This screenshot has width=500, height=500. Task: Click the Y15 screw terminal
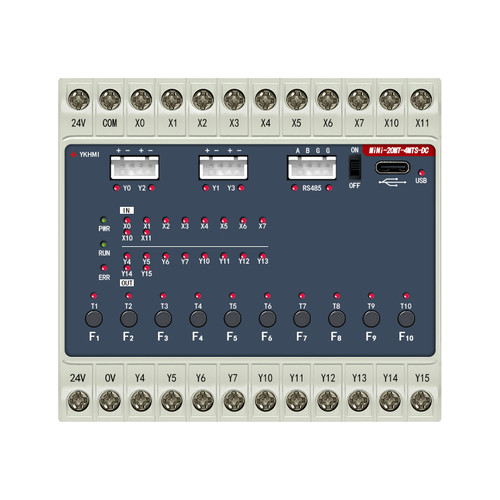coord(421,401)
